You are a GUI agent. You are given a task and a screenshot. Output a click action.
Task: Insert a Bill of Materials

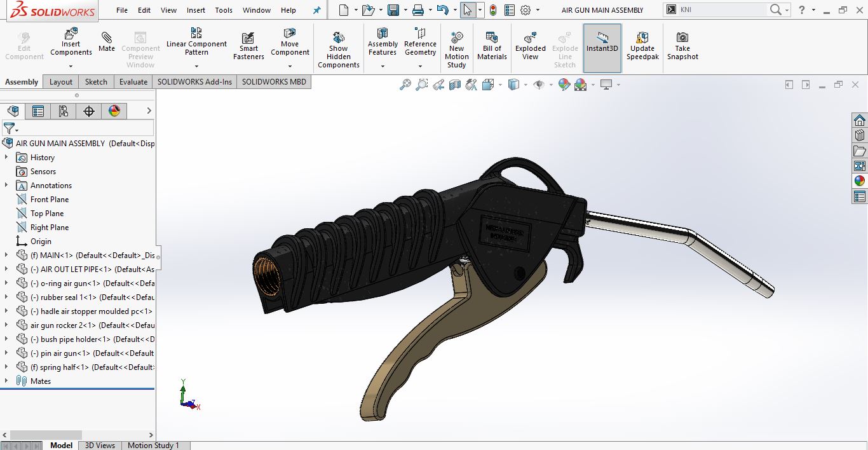(492, 46)
